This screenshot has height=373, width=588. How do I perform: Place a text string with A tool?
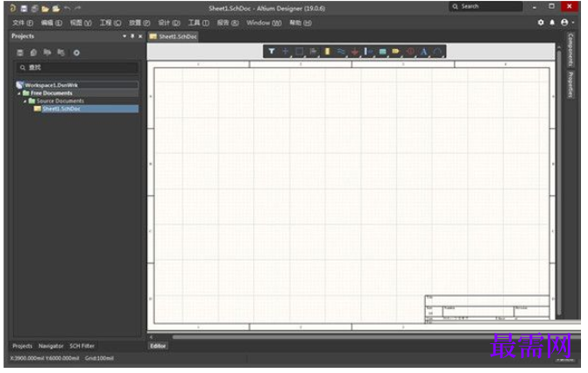424,52
